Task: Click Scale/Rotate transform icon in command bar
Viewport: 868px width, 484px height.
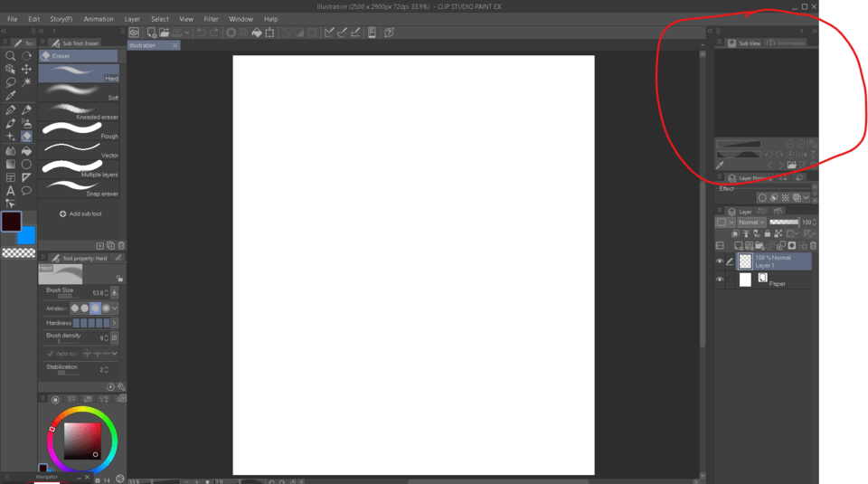Action: coord(269,33)
